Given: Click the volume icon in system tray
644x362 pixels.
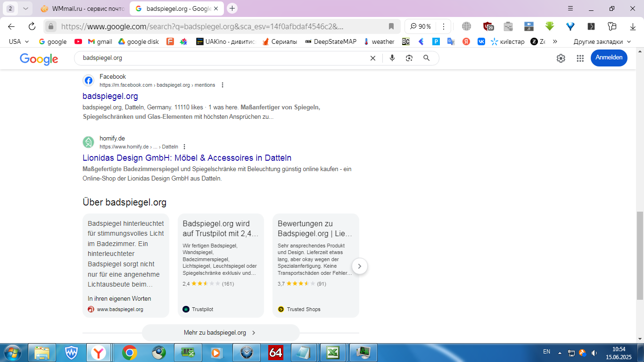Looking at the screenshot, I should point(594,353).
